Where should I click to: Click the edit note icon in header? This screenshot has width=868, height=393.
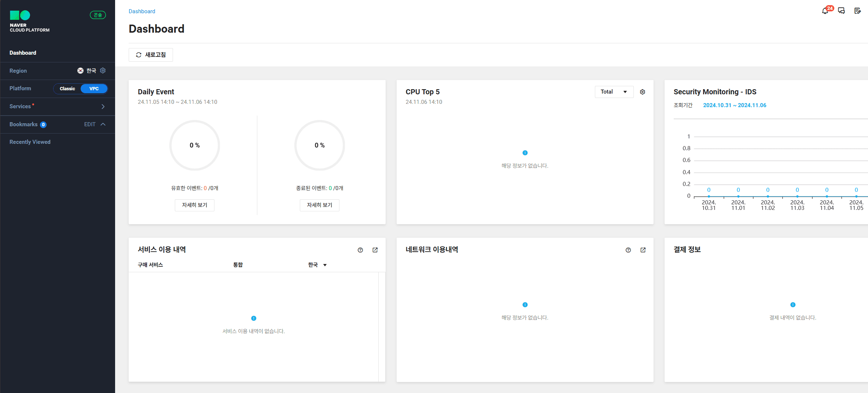857,11
